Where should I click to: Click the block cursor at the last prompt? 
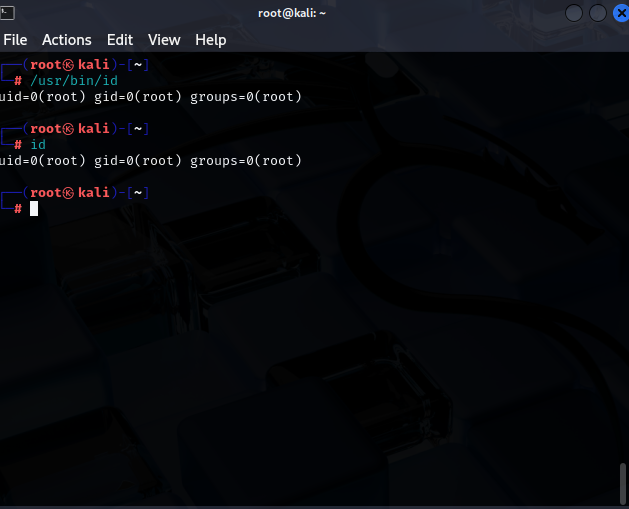[x=34, y=209]
